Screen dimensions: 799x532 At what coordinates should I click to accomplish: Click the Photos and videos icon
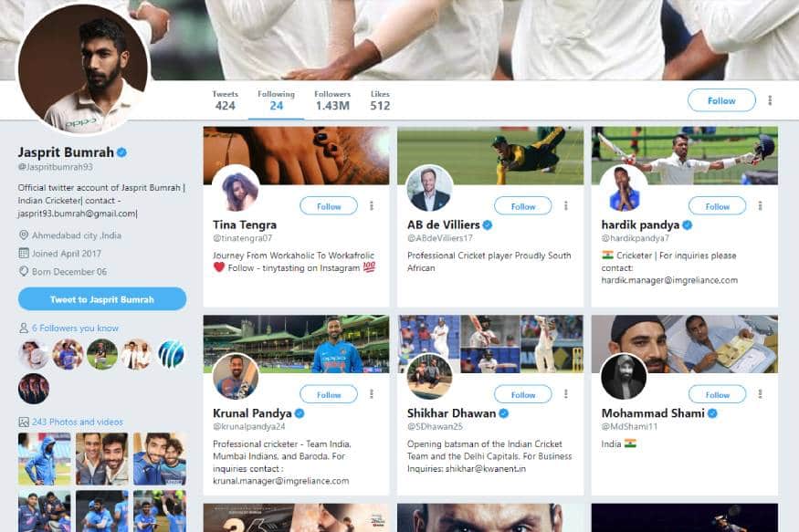point(24,422)
